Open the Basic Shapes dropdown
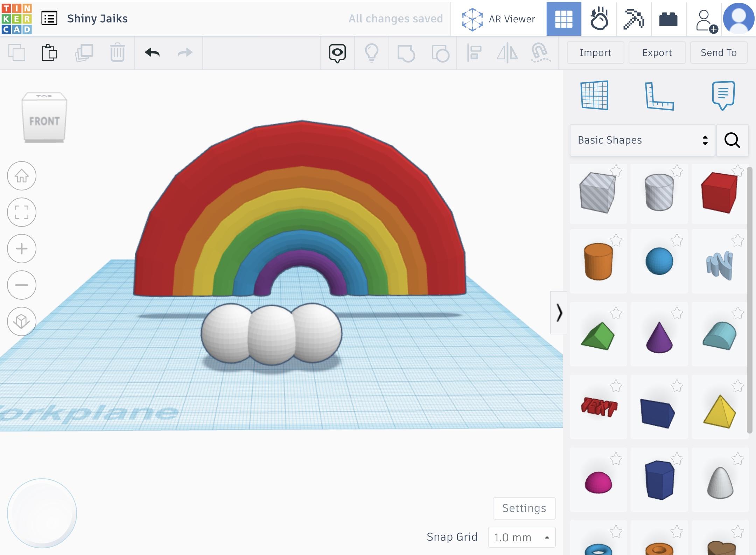The width and height of the screenshot is (756, 555). point(642,140)
